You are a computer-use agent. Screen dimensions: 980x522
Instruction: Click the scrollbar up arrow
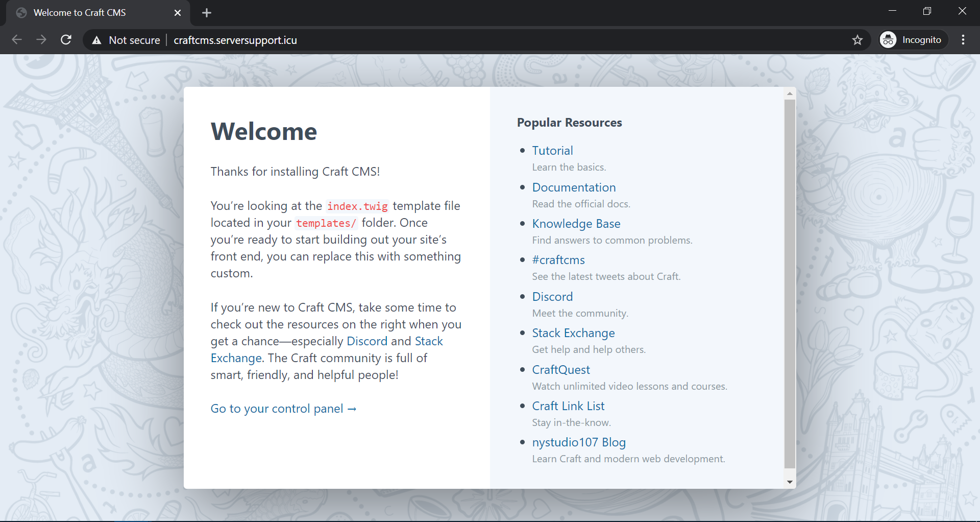tap(790, 93)
